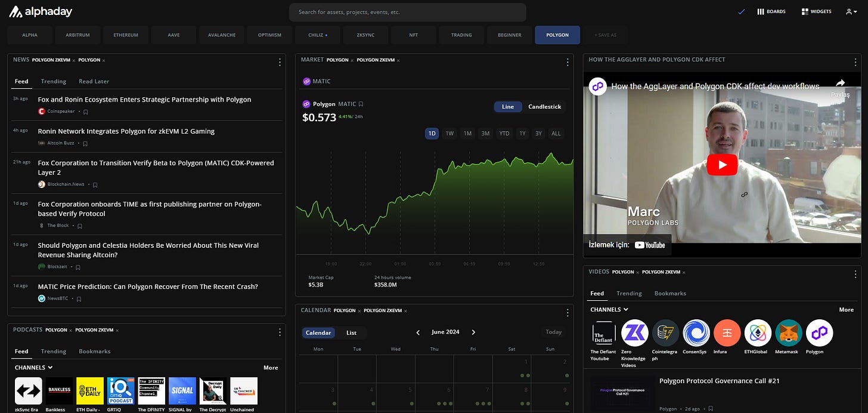Select the Cointelegraph video channel
868x413 pixels.
coord(665,333)
